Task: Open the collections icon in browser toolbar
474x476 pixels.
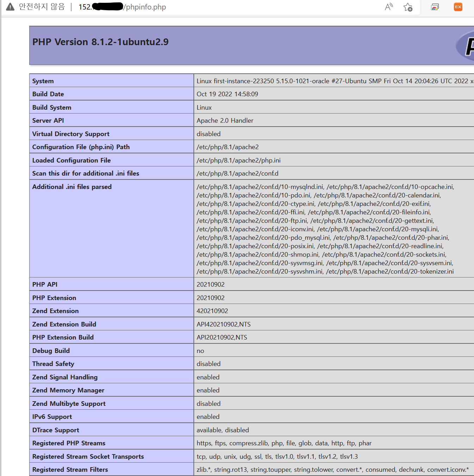Action: 435,7
